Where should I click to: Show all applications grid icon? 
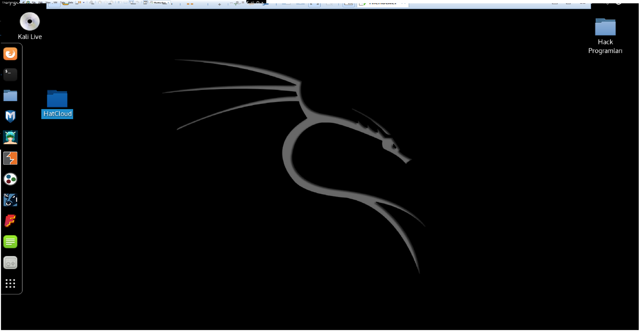click(x=10, y=283)
